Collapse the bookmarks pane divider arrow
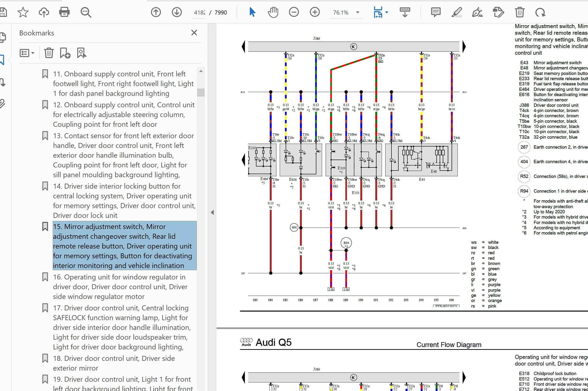The image size is (588, 391). tap(212, 212)
